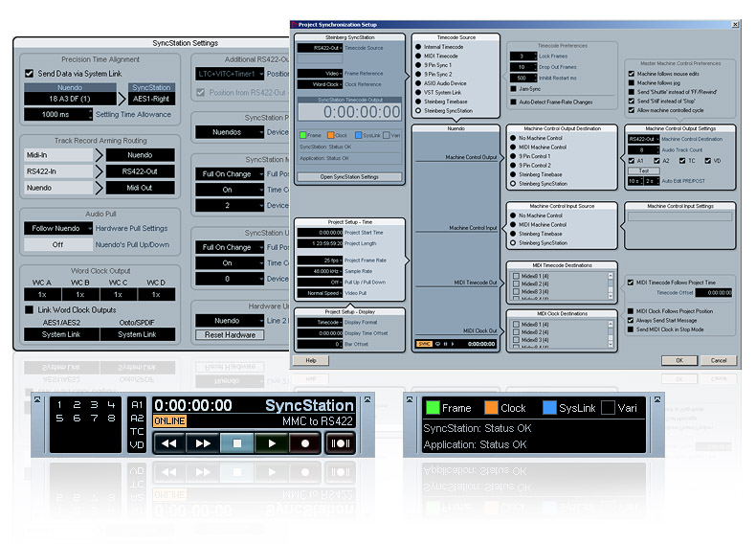Toggle Send MIDI Clock in Stop Mode
This screenshot has width=756, height=544.
point(631,329)
